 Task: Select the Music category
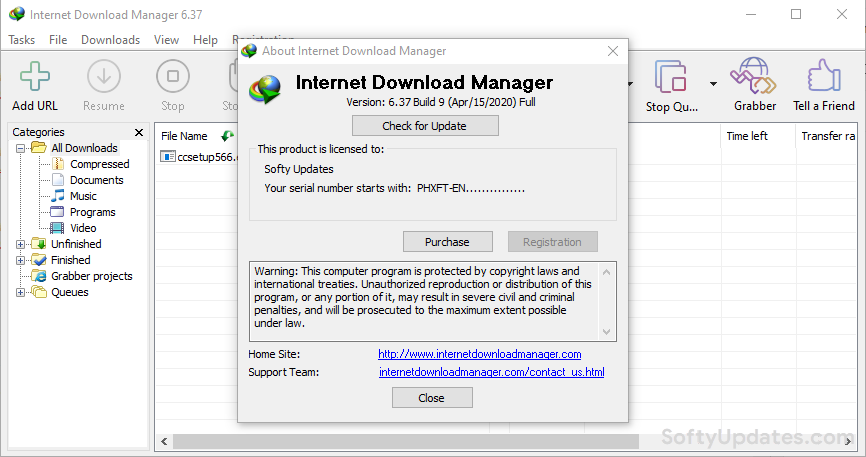tap(83, 196)
